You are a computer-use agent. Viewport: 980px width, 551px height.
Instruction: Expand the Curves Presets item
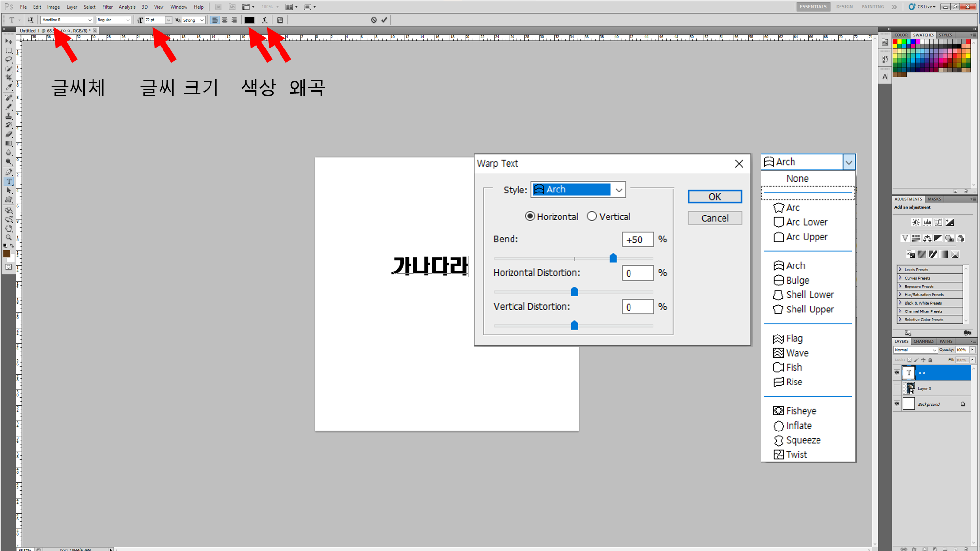click(900, 278)
